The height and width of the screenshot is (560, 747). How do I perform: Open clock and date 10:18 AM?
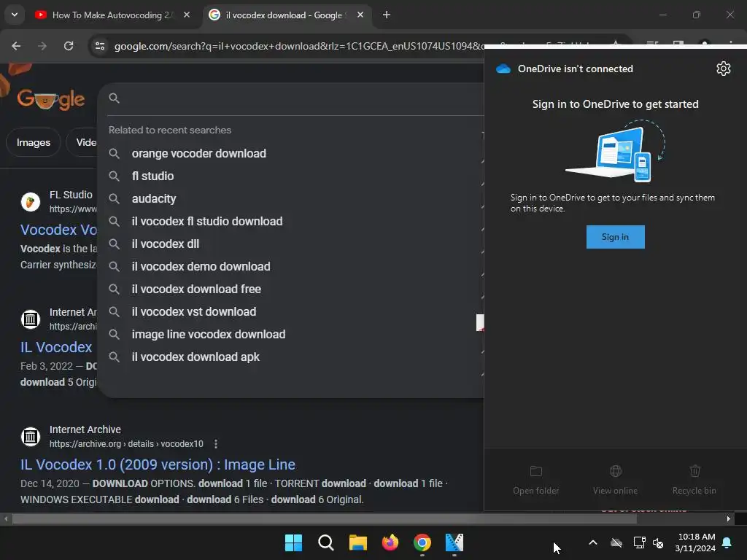(x=695, y=542)
